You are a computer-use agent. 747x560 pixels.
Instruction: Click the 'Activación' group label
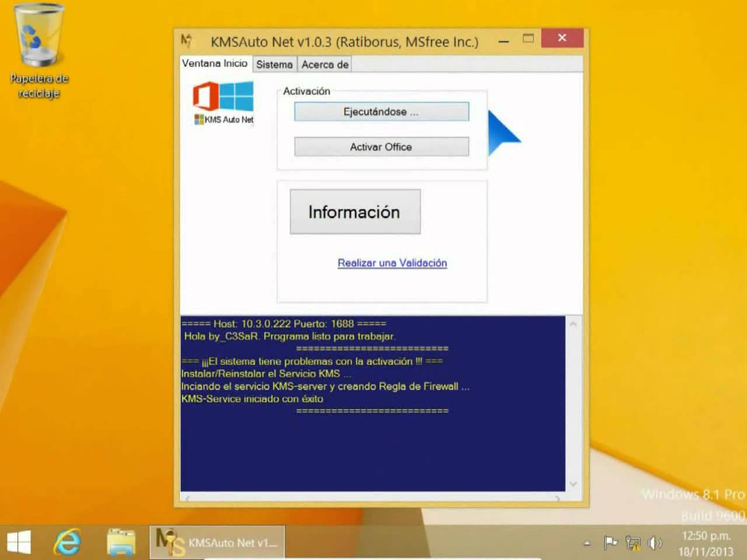[306, 91]
